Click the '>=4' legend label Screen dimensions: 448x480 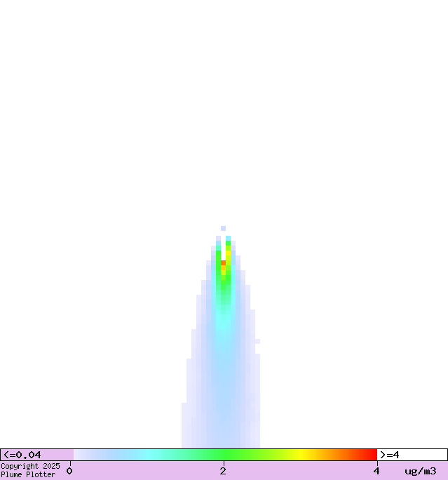[x=390, y=455]
